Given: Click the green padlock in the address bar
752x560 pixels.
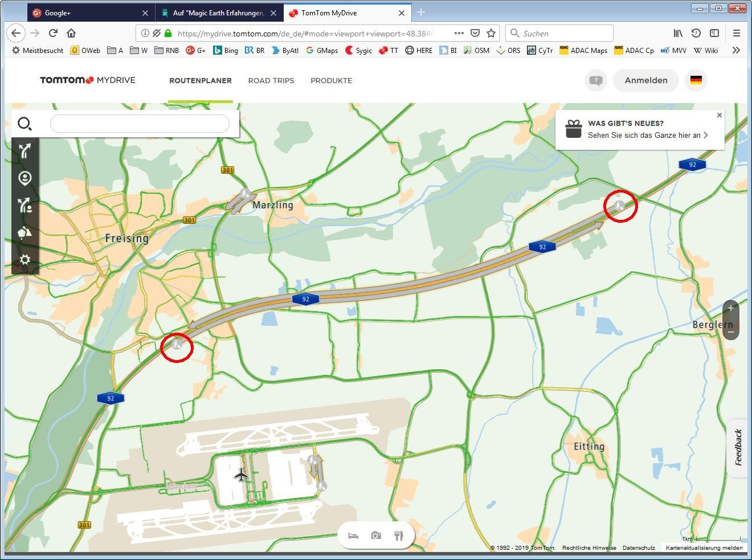Looking at the screenshot, I should coord(168,33).
